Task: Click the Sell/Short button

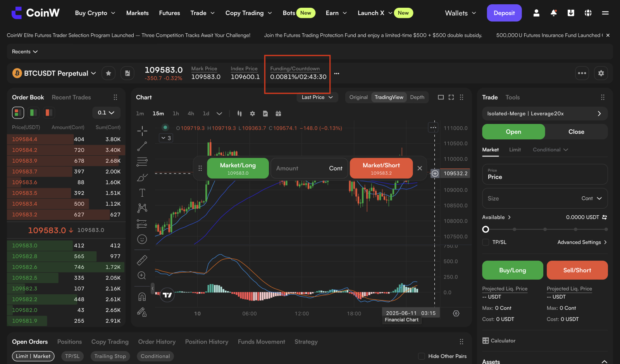Action: [x=577, y=270]
